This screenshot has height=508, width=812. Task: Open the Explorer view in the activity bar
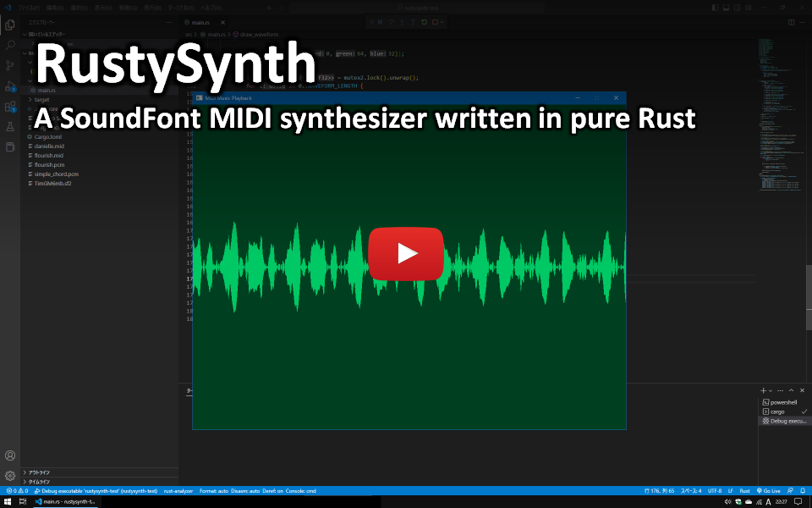click(x=10, y=25)
